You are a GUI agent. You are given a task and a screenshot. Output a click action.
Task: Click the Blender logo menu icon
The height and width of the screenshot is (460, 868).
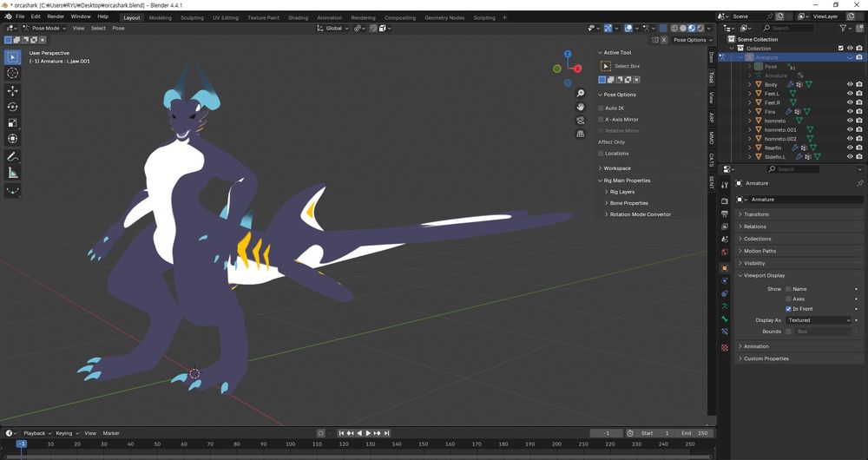8,16
